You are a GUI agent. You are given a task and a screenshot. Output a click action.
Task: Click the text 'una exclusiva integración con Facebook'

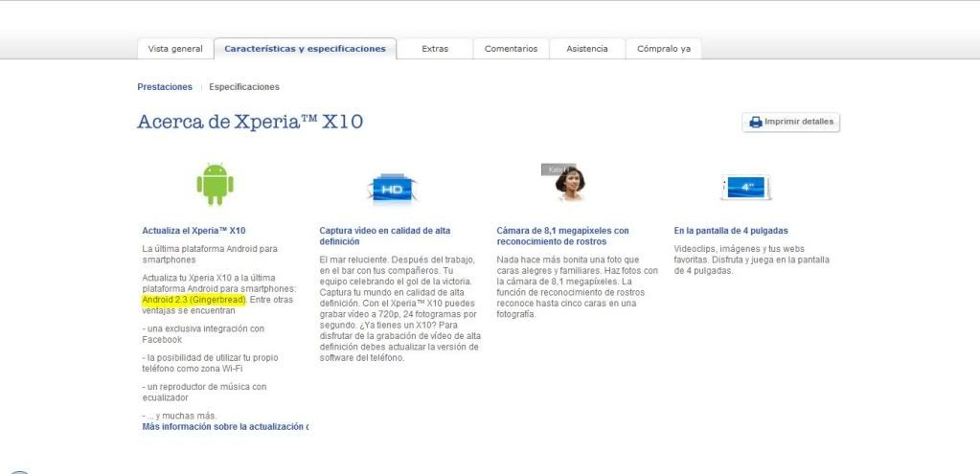click(x=203, y=334)
